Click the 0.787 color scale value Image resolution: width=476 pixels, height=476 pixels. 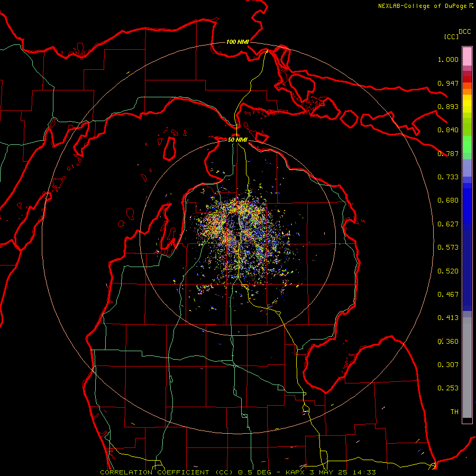click(448, 153)
